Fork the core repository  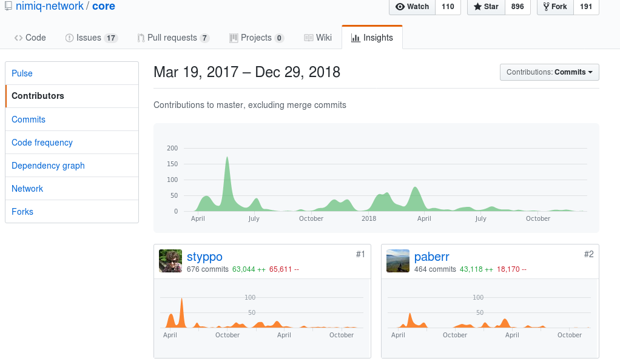pyautogui.click(x=555, y=7)
